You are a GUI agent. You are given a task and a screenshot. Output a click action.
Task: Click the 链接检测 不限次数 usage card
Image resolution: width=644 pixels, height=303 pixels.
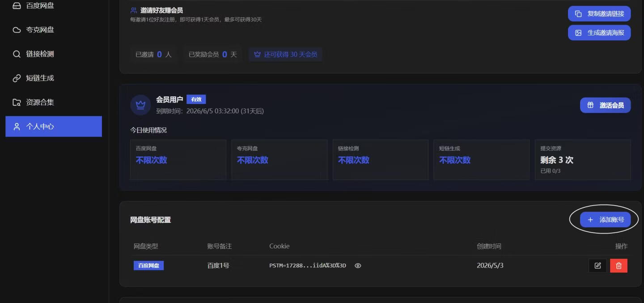click(380, 160)
